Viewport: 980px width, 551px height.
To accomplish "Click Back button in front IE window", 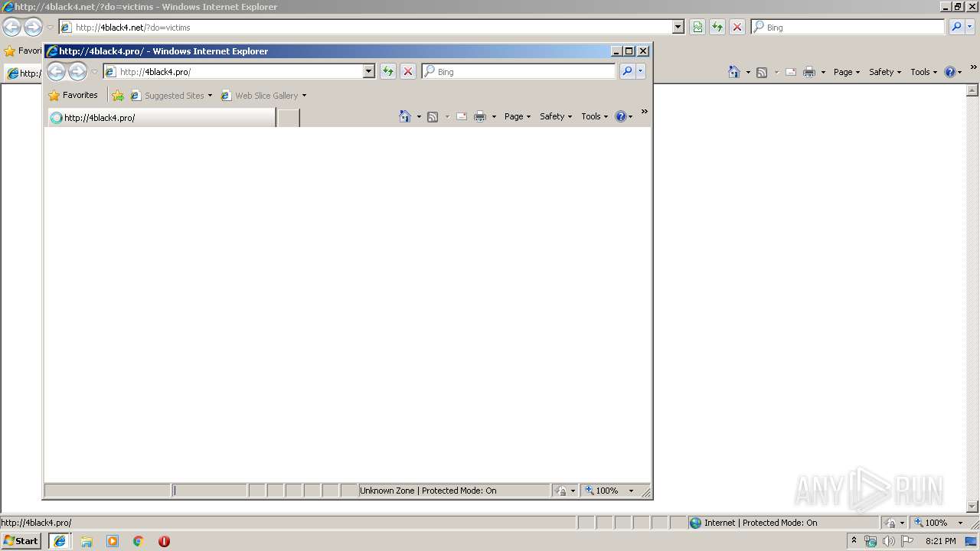I will (x=56, y=71).
